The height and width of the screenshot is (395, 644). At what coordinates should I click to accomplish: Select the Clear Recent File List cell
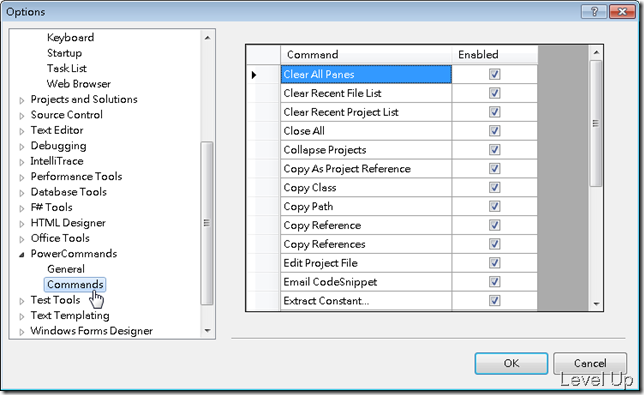click(x=366, y=93)
